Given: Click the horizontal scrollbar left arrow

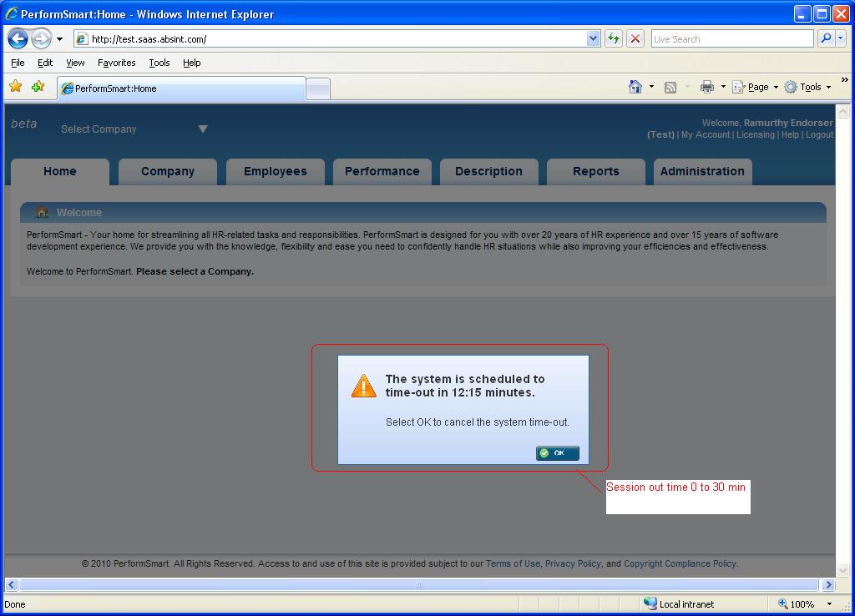Looking at the screenshot, I should tap(11, 584).
